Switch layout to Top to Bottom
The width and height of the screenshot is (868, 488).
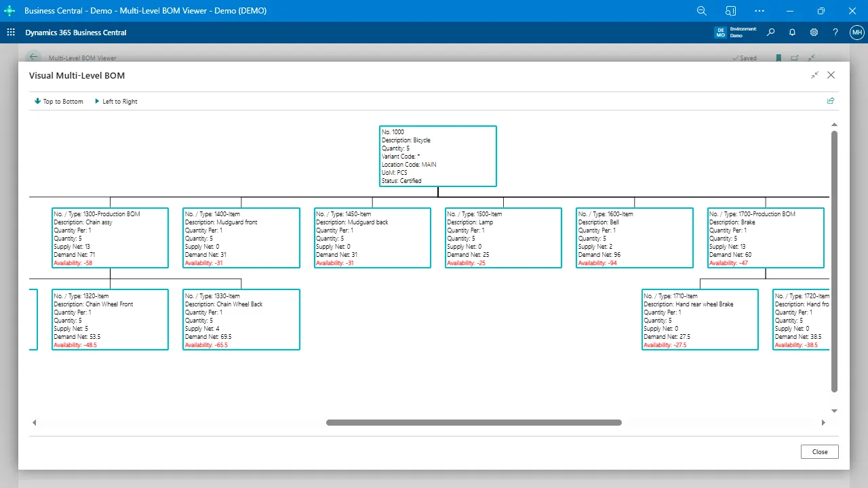coord(59,101)
